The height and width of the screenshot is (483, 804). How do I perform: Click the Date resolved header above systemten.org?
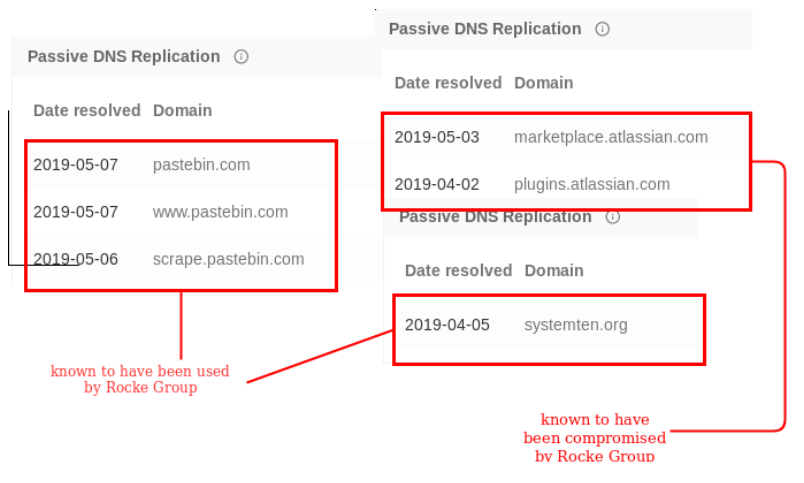[x=458, y=270]
